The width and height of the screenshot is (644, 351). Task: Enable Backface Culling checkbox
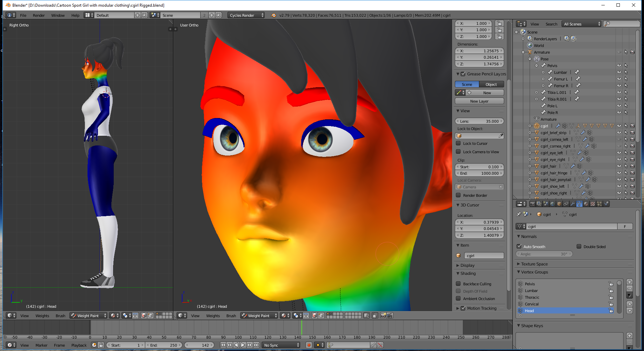pos(458,284)
